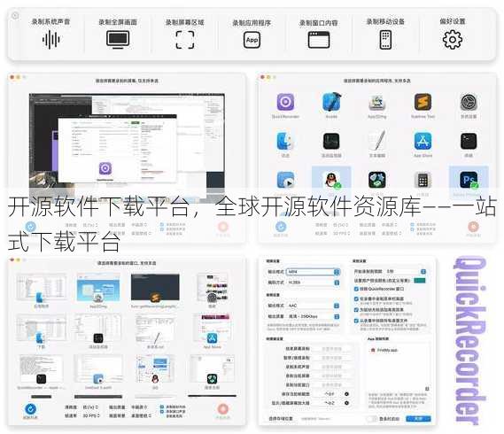Select the App Store window thumbnail in the window picker

pyautogui.click(x=213, y=329)
